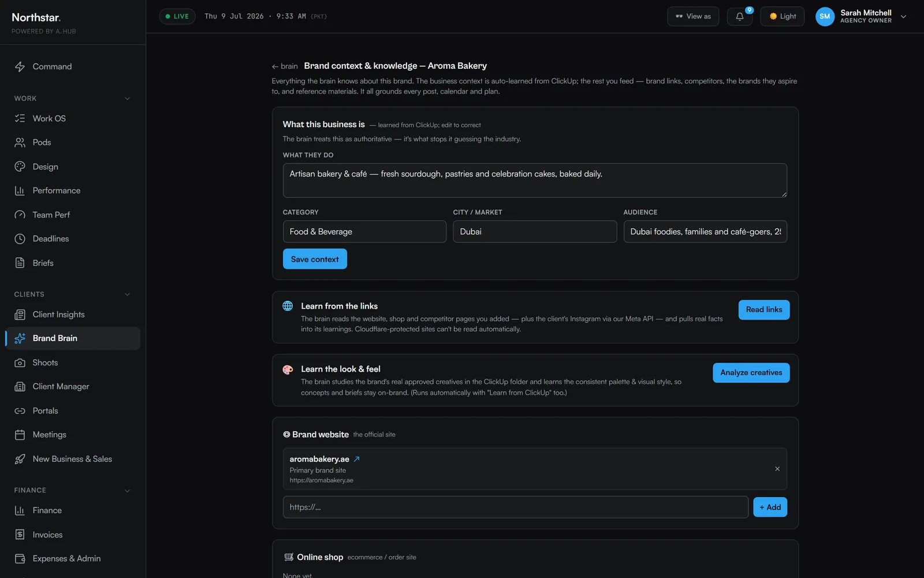
Task: Expand the Sarah Mitchell account dropdown
Action: (904, 17)
